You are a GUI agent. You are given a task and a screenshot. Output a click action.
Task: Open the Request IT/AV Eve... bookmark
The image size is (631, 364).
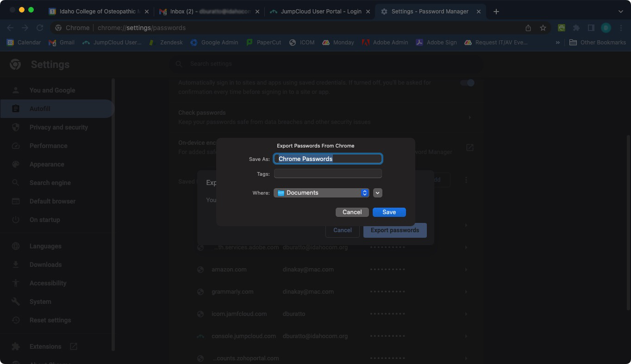point(496,42)
